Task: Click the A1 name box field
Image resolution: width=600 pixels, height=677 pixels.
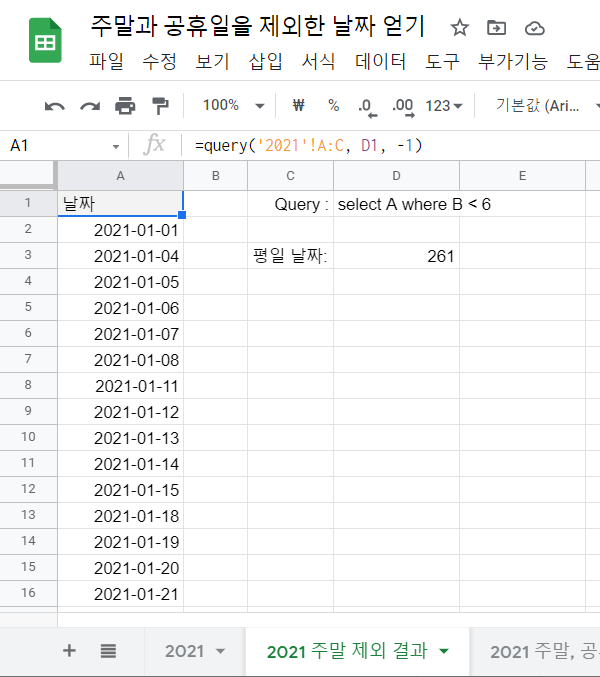Action: click(60, 146)
